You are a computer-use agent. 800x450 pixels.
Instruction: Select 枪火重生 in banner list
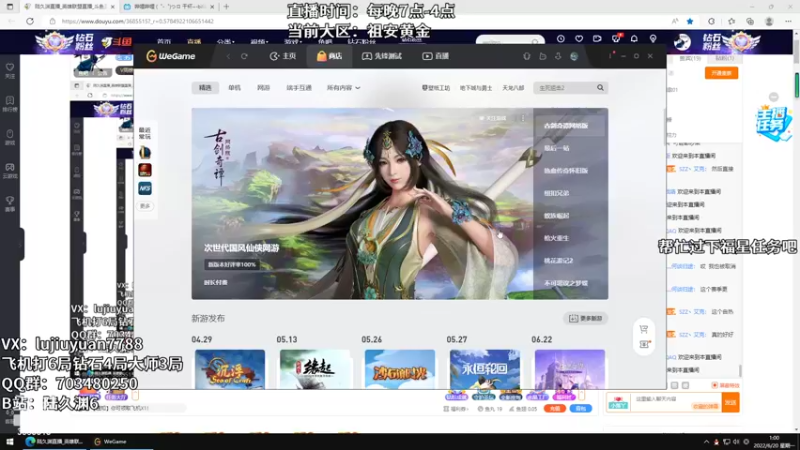[x=556, y=238]
